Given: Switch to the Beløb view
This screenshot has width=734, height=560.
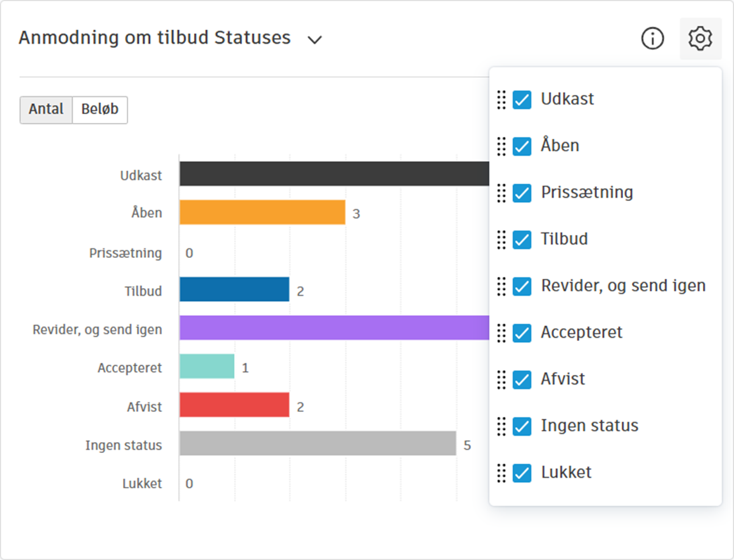Looking at the screenshot, I should 100,110.
